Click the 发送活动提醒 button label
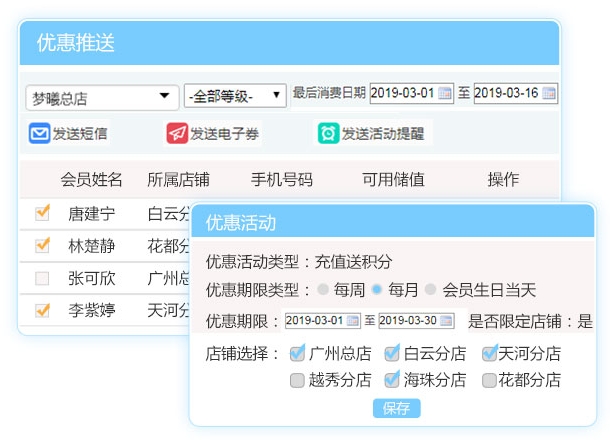This screenshot has width=616, height=448. tap(383, 134)
